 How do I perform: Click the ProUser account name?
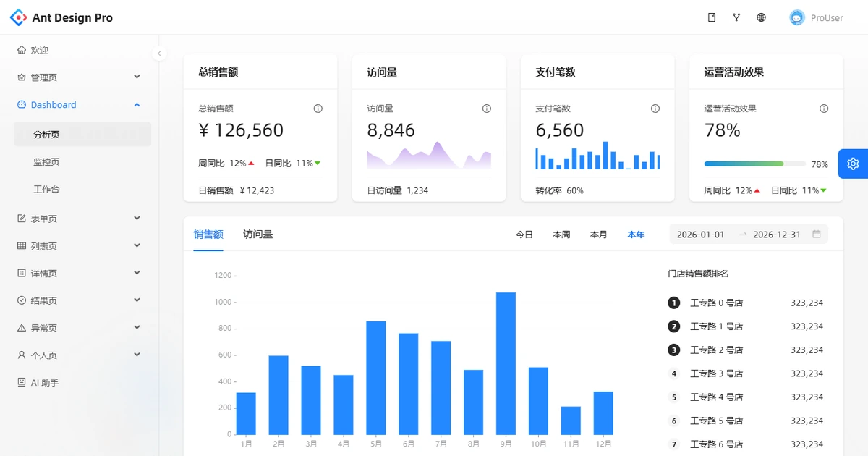[827, 17]
